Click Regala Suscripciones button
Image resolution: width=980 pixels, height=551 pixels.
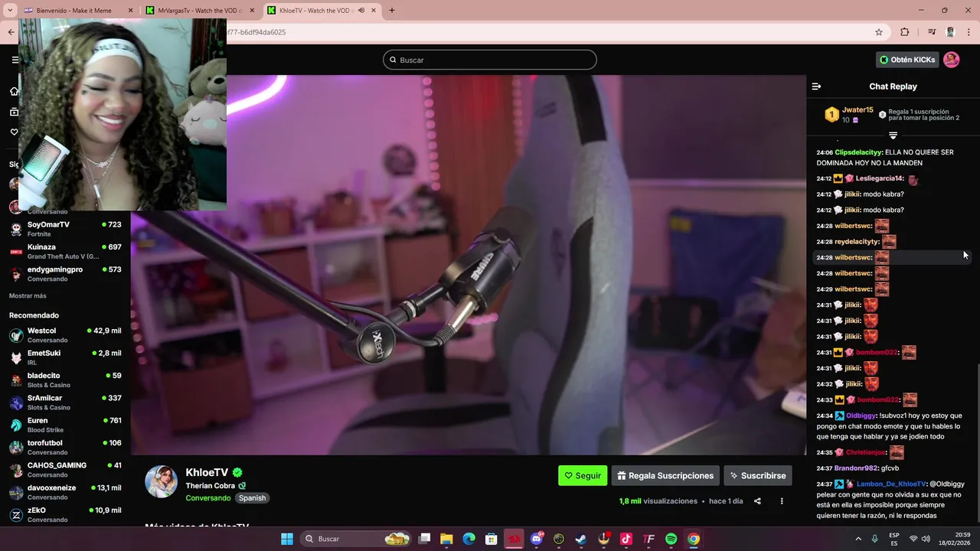click(x=665, y=475)
